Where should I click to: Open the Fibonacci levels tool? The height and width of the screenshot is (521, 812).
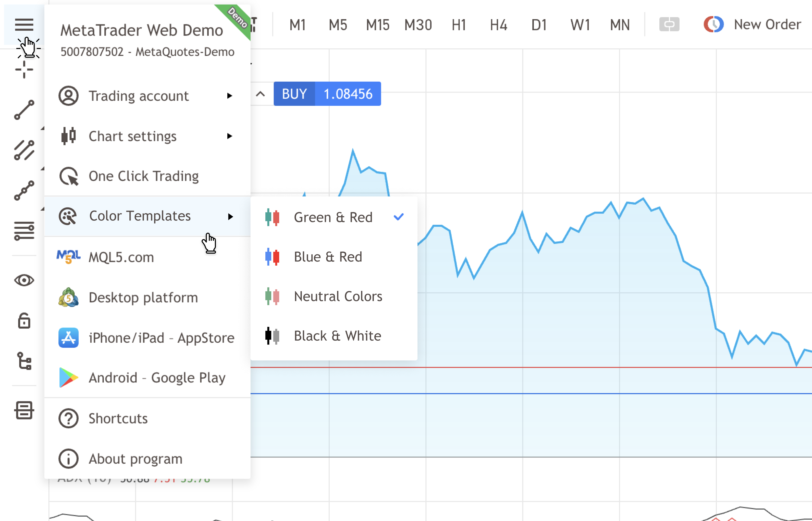coord(24,231)
